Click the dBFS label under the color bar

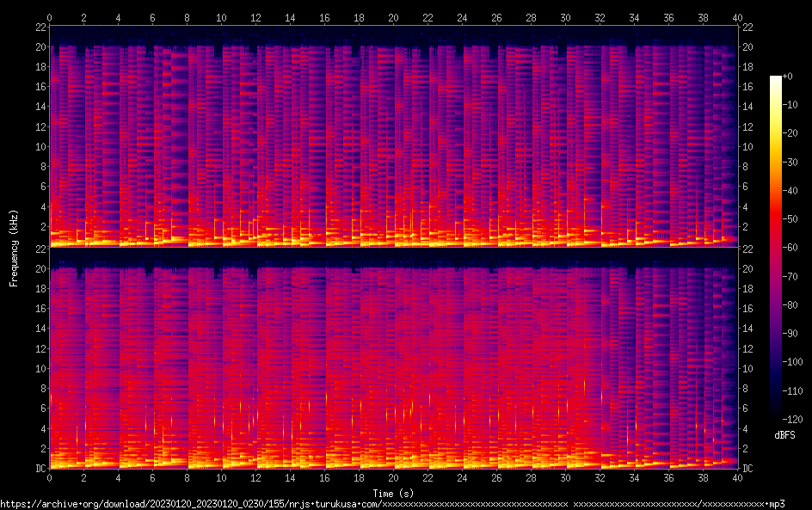(784, 435)
